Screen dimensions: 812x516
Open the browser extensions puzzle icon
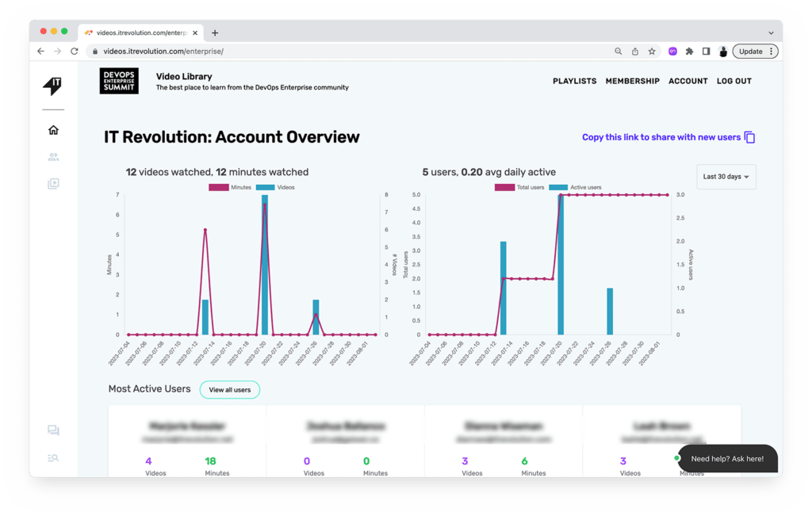689,52
